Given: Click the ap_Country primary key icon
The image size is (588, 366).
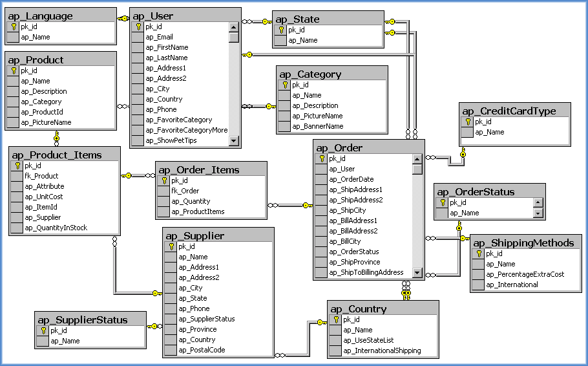Looking at the screenshot, I should pos(336,319).
